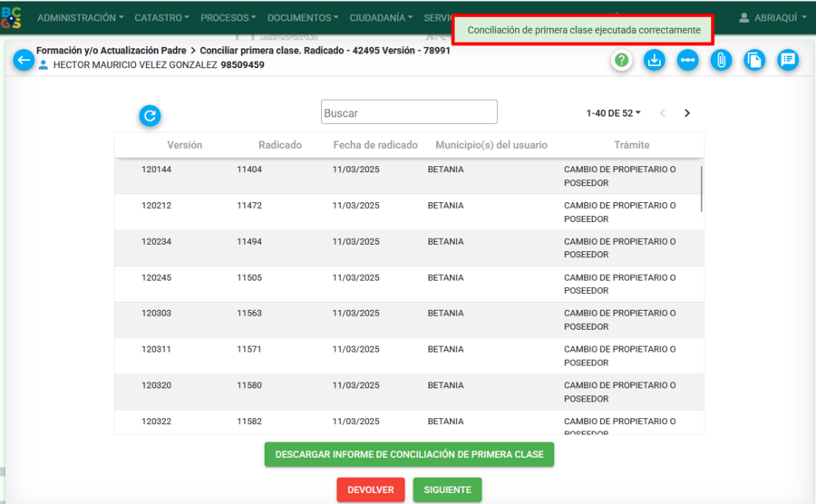Open the CIUDADANÍA menu
This screenshot has height=504, width=816.
pyautogui.click(x=381, y=18)
